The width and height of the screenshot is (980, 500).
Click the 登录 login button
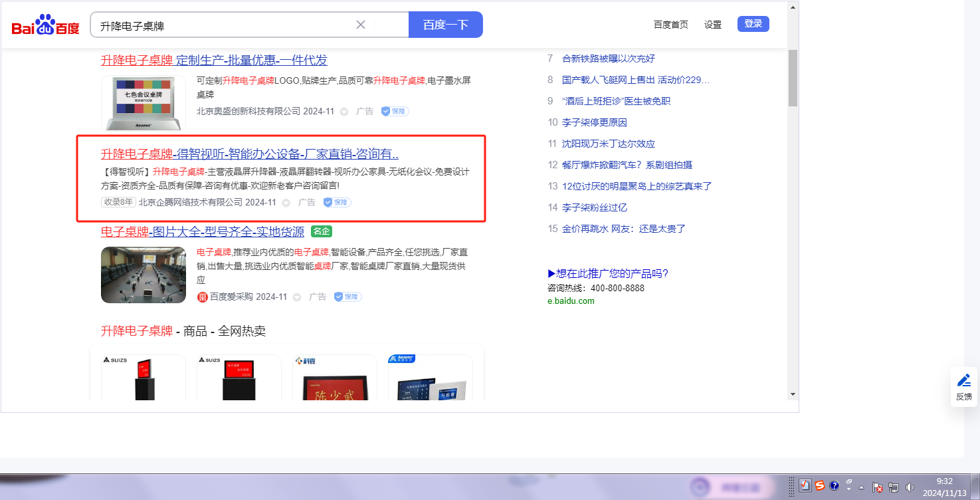coord(753,24)
